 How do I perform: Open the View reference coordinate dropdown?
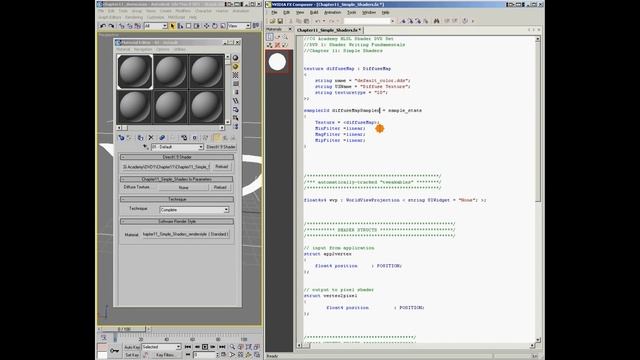tap(239, 26)
